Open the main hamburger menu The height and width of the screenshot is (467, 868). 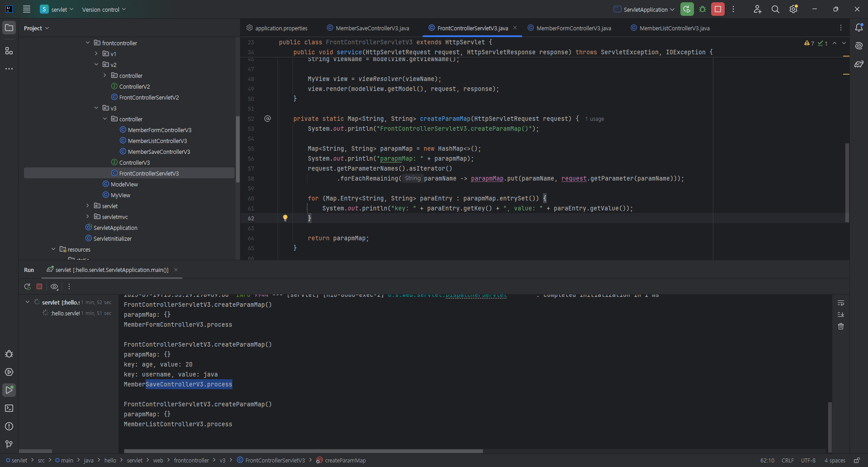click(x=27, y=9)
